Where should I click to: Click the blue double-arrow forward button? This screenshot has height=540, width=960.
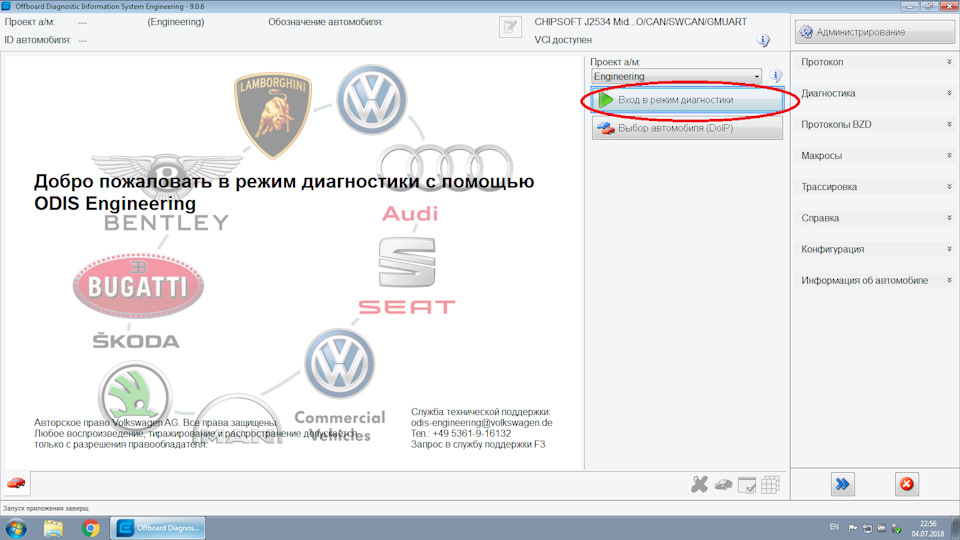[842, 484]
